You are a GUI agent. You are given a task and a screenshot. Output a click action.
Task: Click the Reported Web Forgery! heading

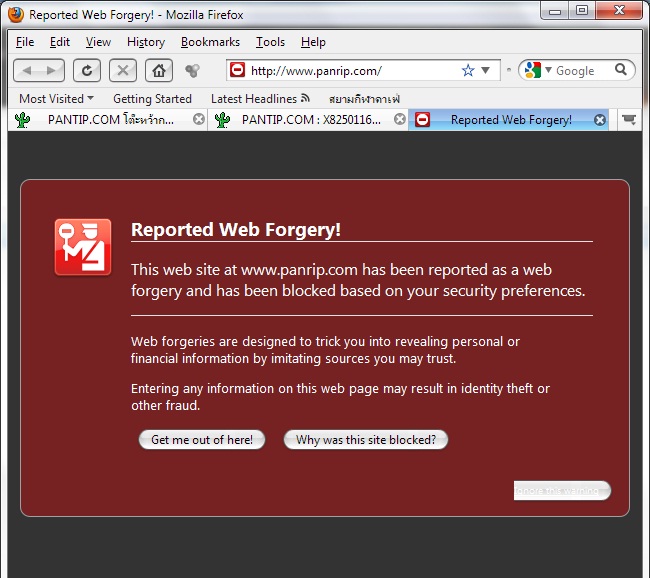236,229
